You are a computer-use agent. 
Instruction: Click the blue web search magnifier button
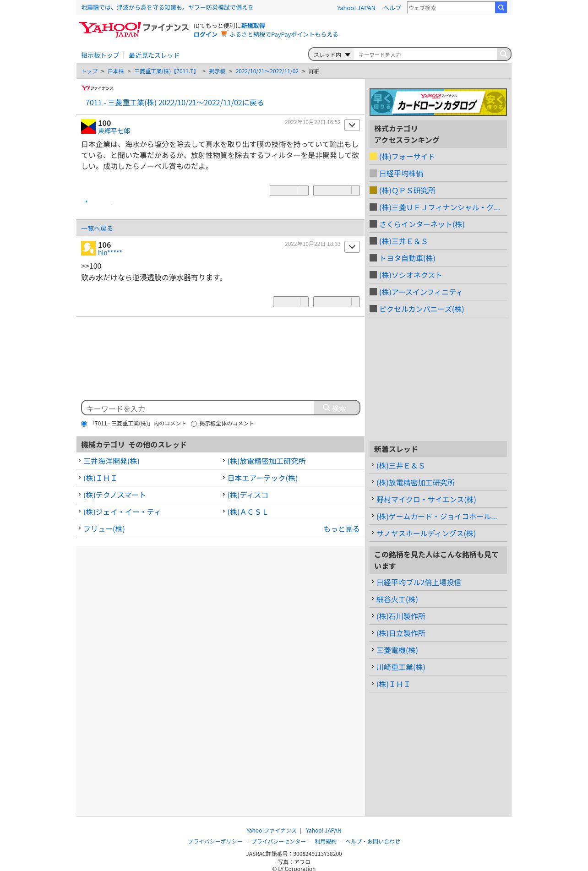(x=501, y=7)
